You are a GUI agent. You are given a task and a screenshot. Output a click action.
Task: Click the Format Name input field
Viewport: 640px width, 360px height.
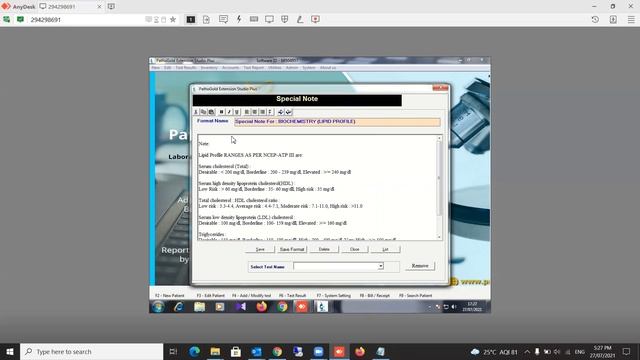pos(338,122)
